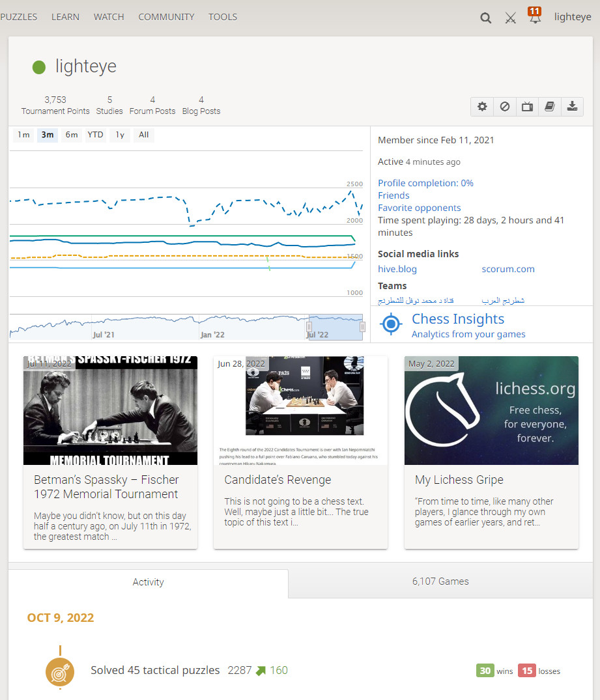Set rating chart range to 6m
This screenshot has width=600, height=700.
coord(72,135)
